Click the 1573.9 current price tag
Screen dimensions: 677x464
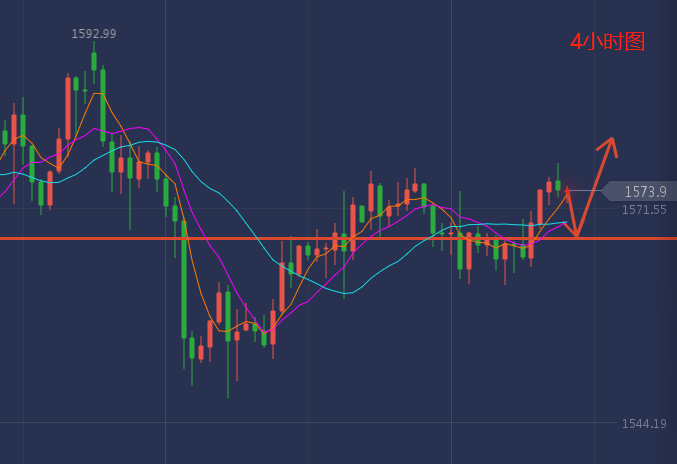pos(644,191)
